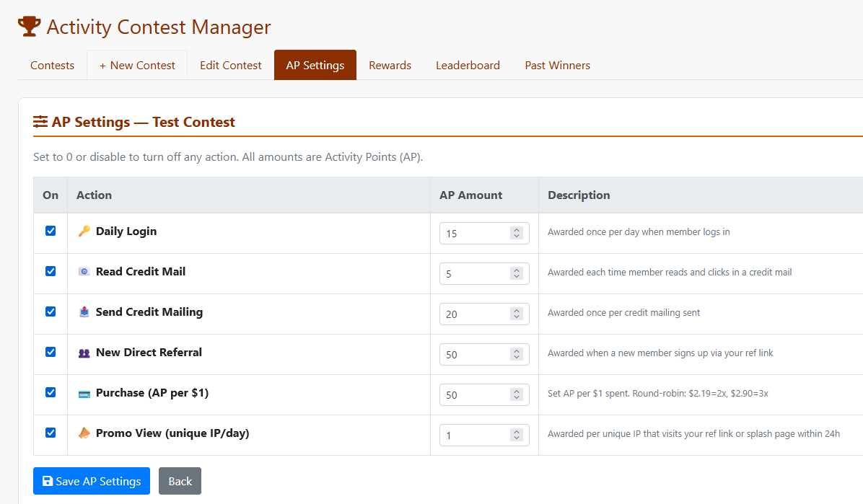Click the Read Credit Mail amount stepper arrows
863x504 pixels.
[516, 273]
